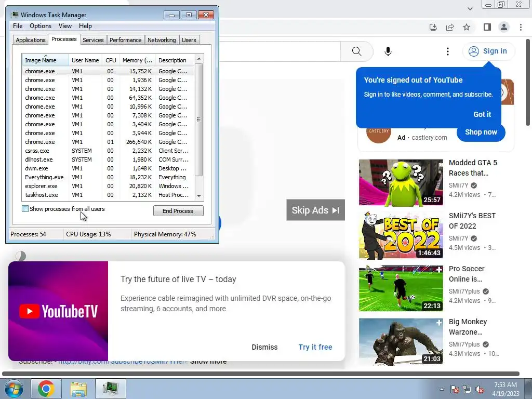Sort processes by User Name column

[85, 60]
